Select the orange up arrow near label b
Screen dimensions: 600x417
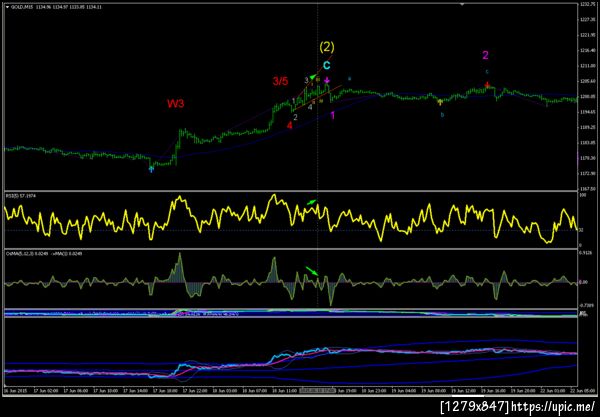tap(440, 102)
